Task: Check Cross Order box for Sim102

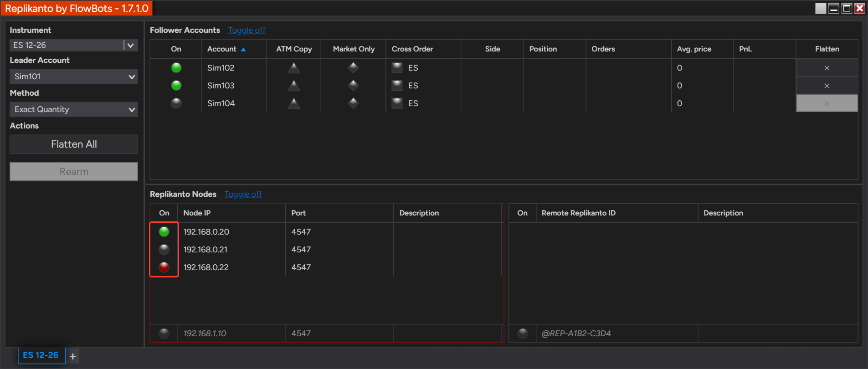Action: coord(397,68)
